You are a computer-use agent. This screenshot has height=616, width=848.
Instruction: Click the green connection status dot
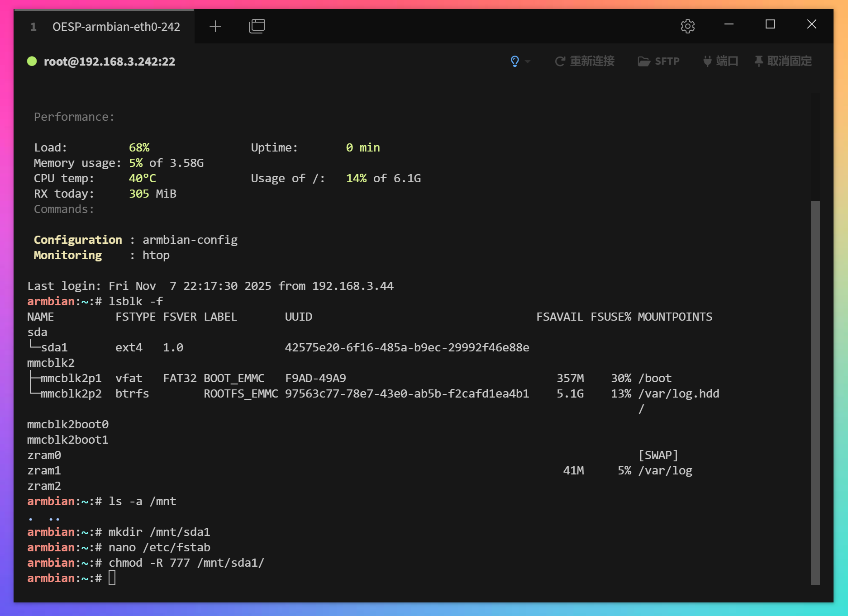click(32, 61)
